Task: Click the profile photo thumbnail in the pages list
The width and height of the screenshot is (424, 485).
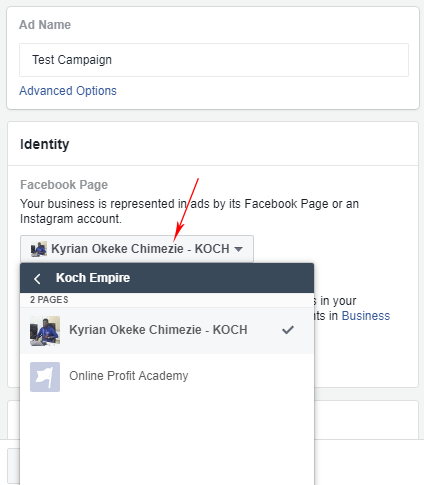Action: [x=45, y=331]
